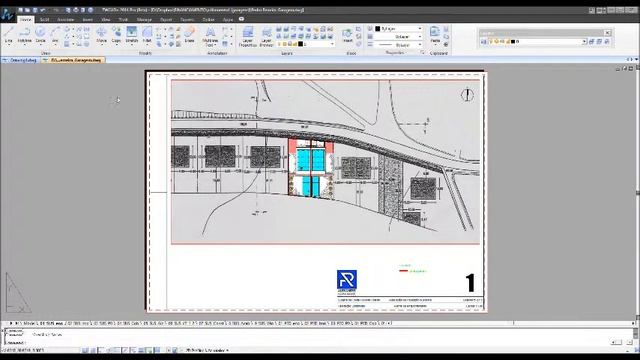Switch to the View ribbon tab
The width and height of the screenshot is (640, 360).
coord(106,19)
